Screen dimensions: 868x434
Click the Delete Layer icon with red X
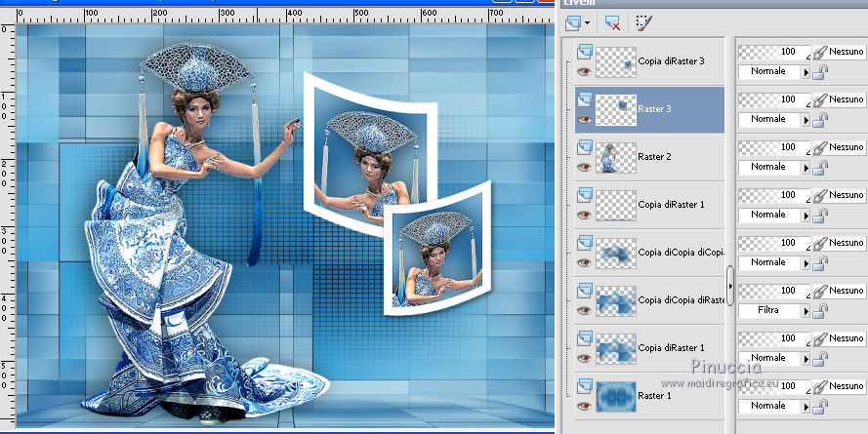[x=612, y=22]
